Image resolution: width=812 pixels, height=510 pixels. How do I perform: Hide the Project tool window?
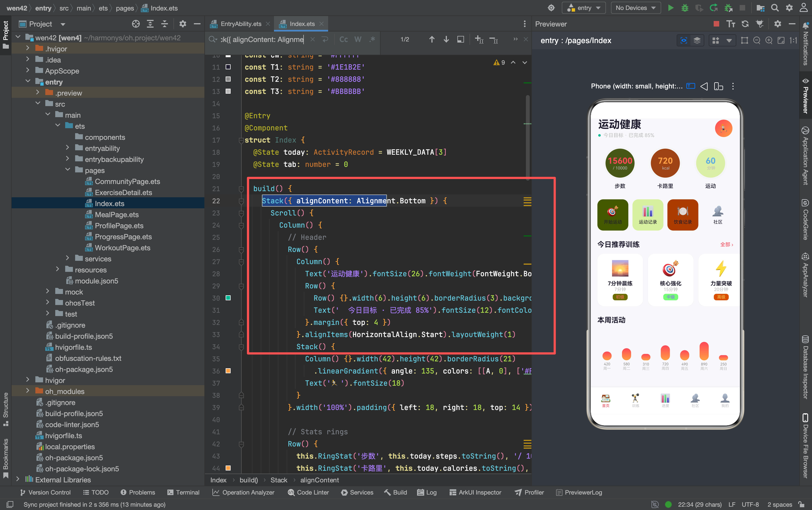coord(197,24)
